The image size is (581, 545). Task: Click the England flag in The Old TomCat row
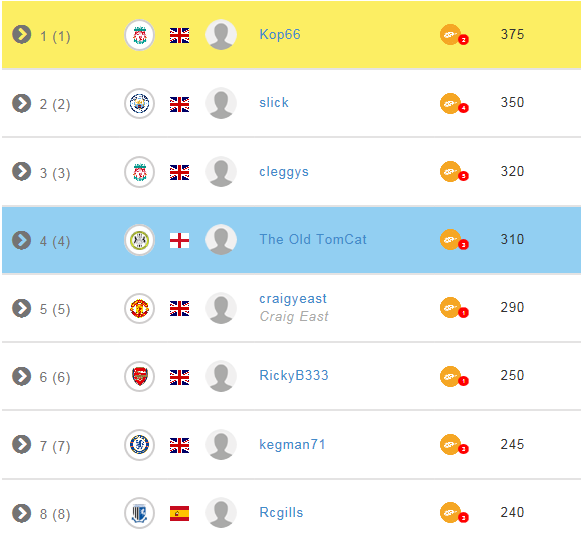[179, 240]
